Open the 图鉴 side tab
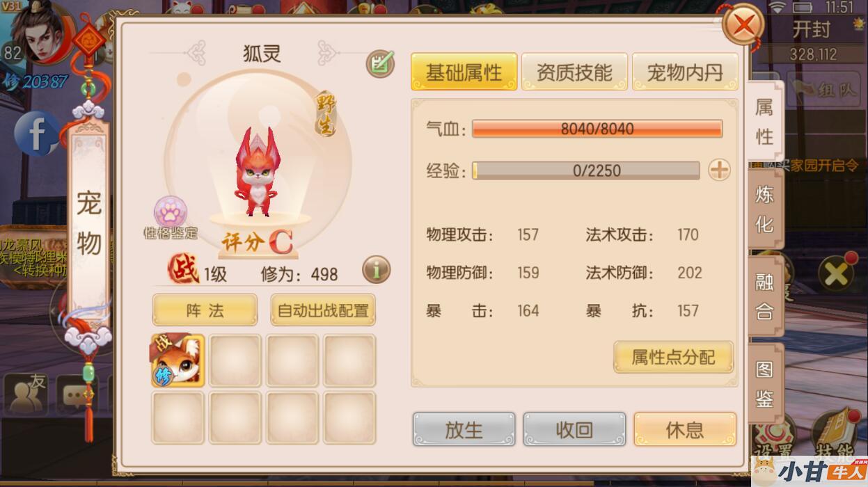The width and height of the screenshot is (868, 487). [765, 383]
